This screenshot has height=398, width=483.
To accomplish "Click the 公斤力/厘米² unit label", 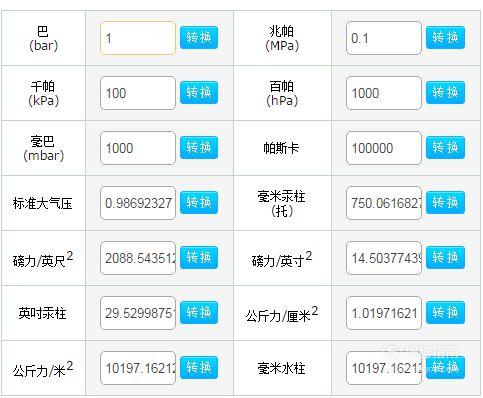I will (x=282, y=315).
